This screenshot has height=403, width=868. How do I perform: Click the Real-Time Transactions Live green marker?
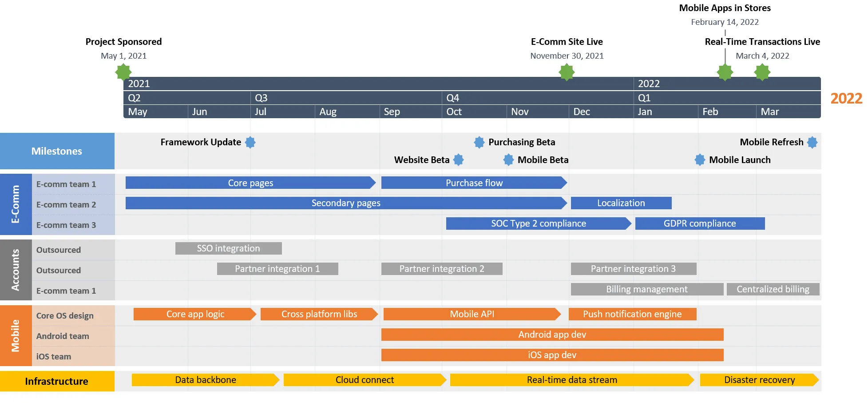click(762, 72)
